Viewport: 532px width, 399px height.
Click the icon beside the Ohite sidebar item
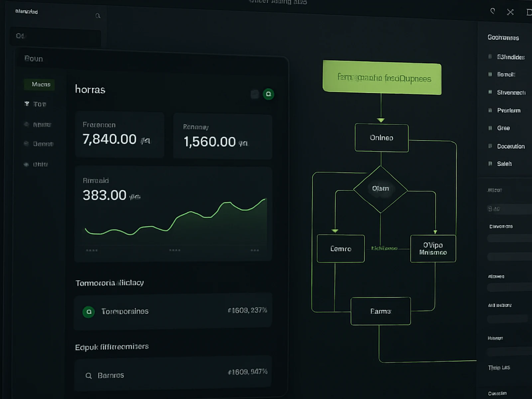click(26, 164)
